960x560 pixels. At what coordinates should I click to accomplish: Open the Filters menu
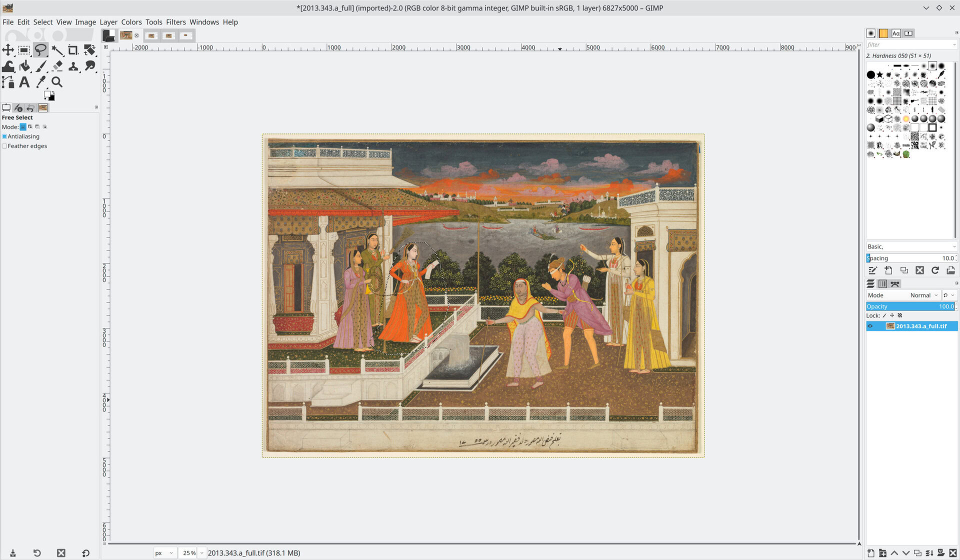(175, 22)
